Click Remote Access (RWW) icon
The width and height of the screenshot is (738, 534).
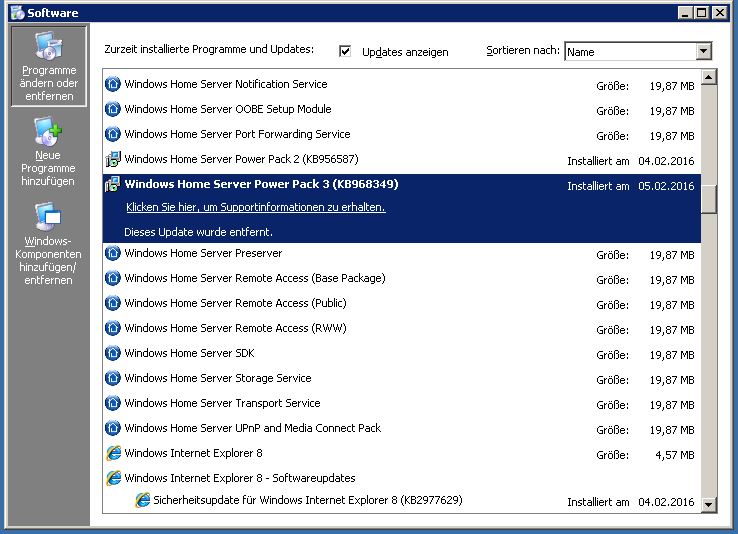coord(112,328)
